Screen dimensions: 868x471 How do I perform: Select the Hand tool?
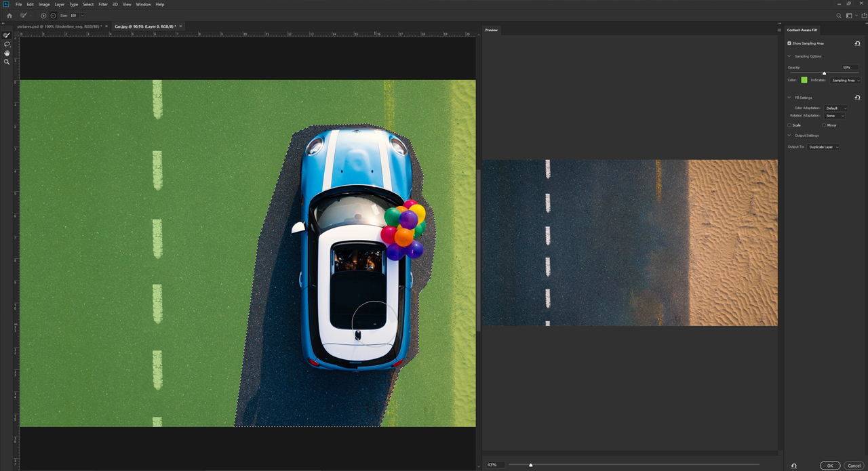7,53
